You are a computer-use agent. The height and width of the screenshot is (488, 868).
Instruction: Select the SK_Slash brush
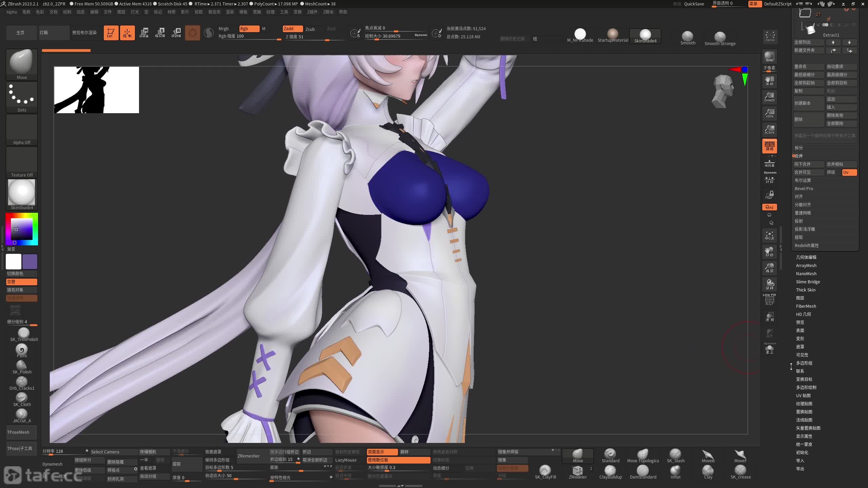pyautogui.click(x=675, y=456)
